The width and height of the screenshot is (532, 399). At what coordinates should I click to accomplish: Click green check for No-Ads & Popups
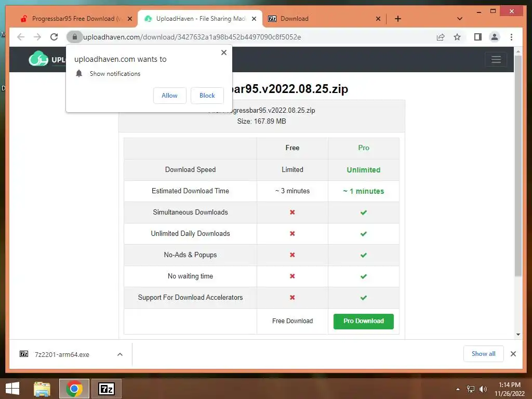(363, 255)
